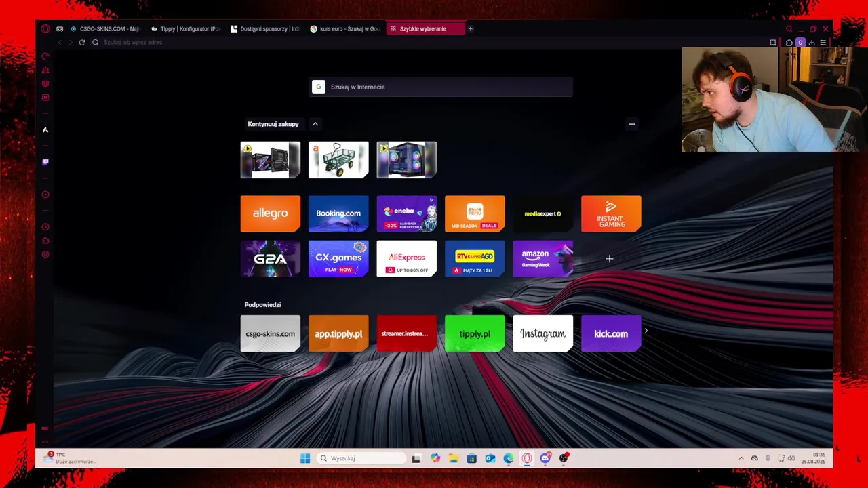
Task: Switch to Tipply Konfigurator tab
Action: [x=186, y=28]
